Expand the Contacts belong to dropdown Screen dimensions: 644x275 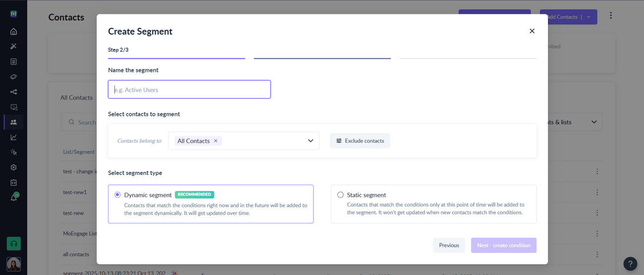pos(311,141)
